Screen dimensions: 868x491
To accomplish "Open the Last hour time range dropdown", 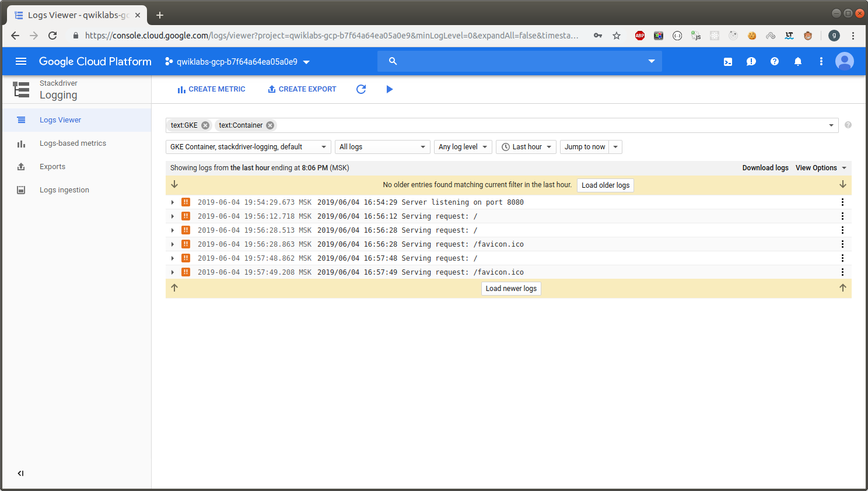I will coord(526,147).
